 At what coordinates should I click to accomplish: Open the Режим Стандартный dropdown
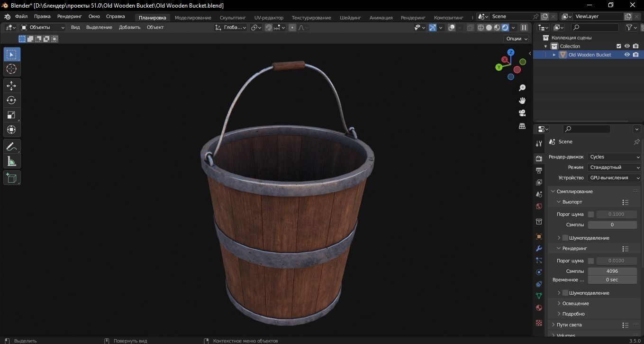(x=615, y=167)
